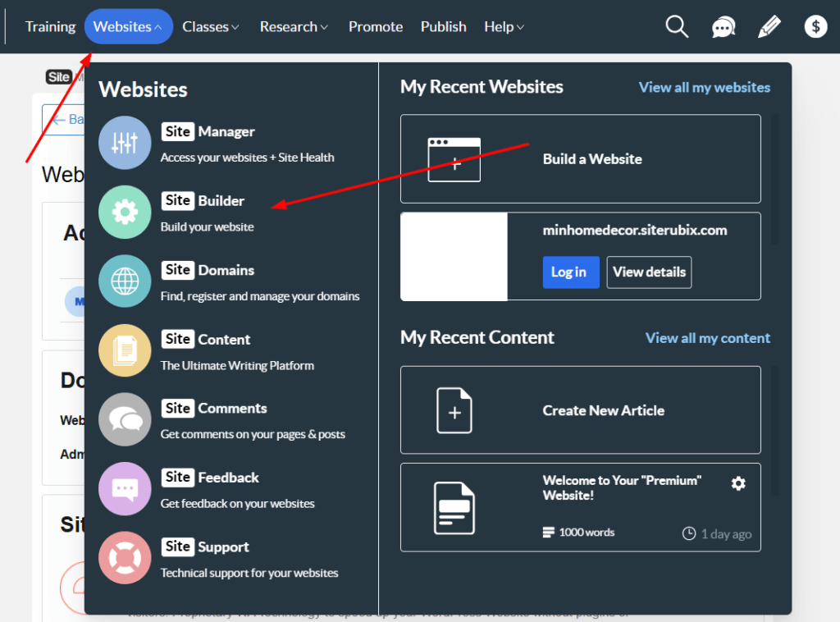Viewport: 840px width, 622px height.
Task: Open the Promote menu item
Action: [x=376, y=27]
